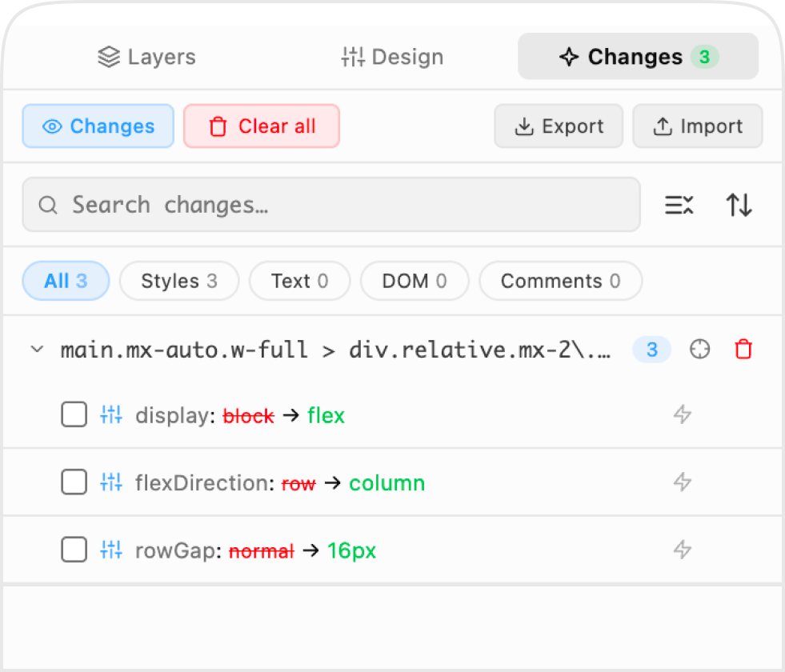Screen dimensions: 785x672
Task: Filter by Comments 0 chip
Action: click(x=561, y=281)
